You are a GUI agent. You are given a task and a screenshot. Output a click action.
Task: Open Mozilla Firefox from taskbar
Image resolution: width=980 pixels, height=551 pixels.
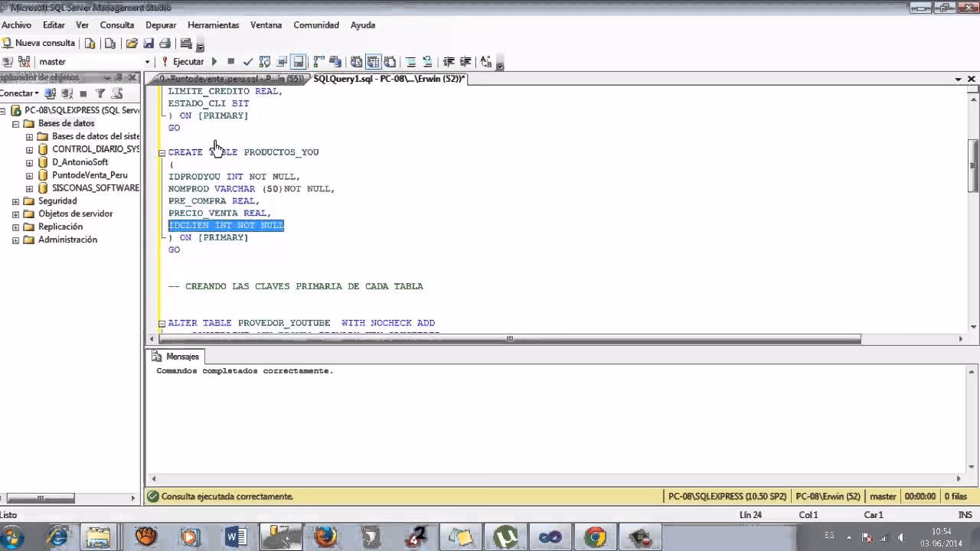click(x=325, y=537)
